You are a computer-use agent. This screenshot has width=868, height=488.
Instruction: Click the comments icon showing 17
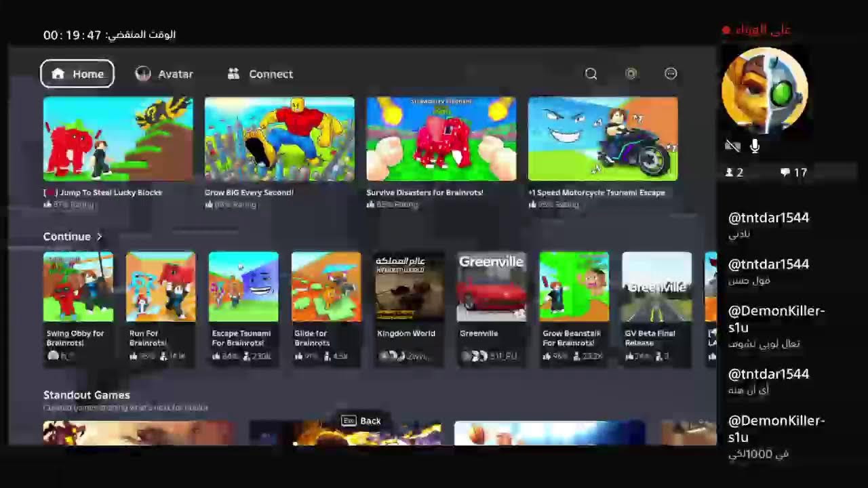785,173
